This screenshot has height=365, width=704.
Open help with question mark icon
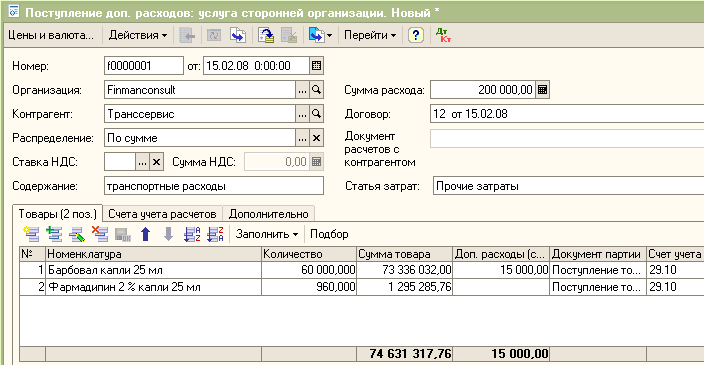(416, 35)
